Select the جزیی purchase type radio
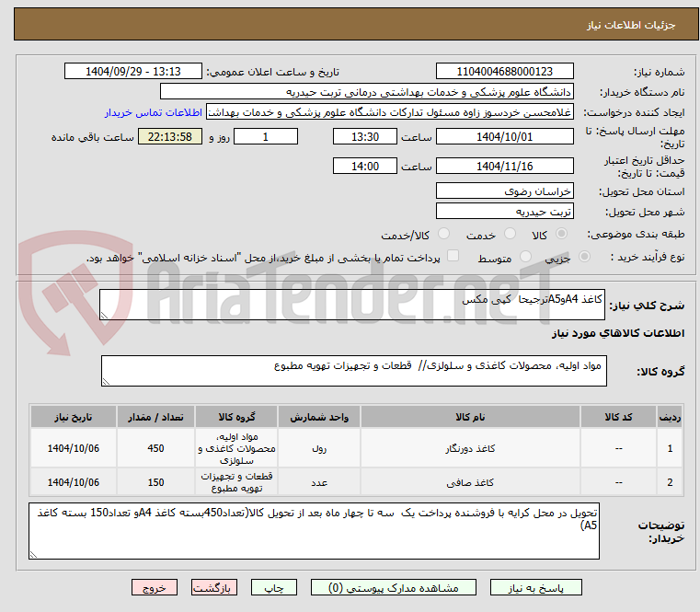This screenshot has height=612, width=700. pyautogui.click(x=584, y=257)
